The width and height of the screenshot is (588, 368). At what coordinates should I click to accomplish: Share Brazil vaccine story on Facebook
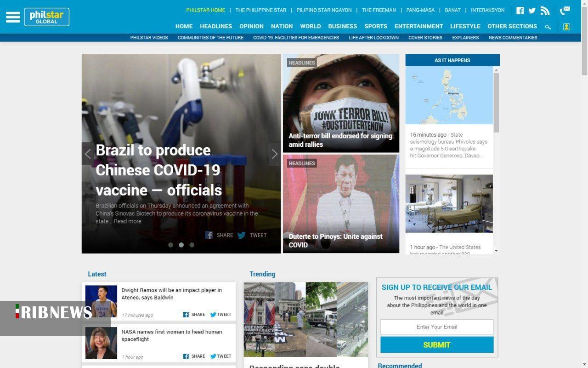(x=219, y=235)
